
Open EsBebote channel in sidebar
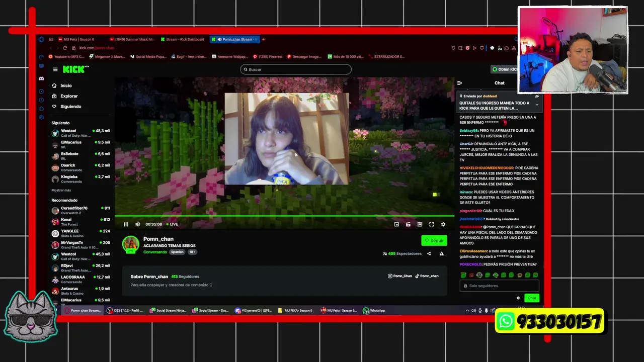80,156
